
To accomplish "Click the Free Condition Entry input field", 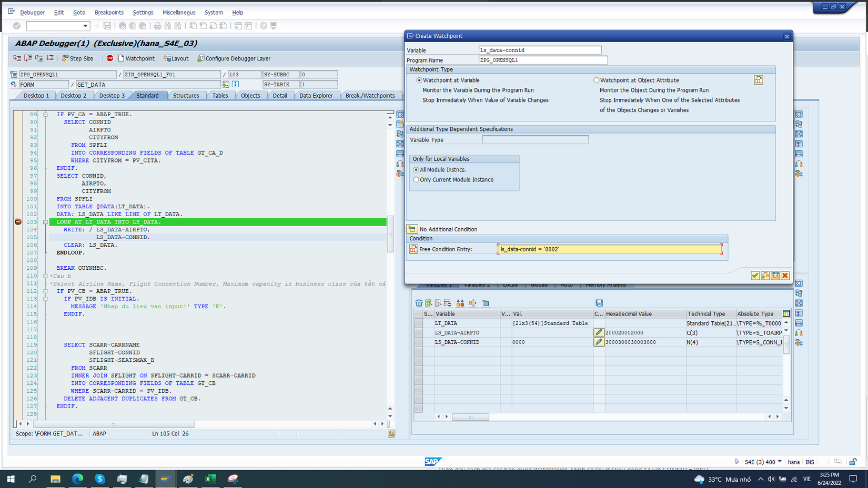I will click(x=610, y=249).
